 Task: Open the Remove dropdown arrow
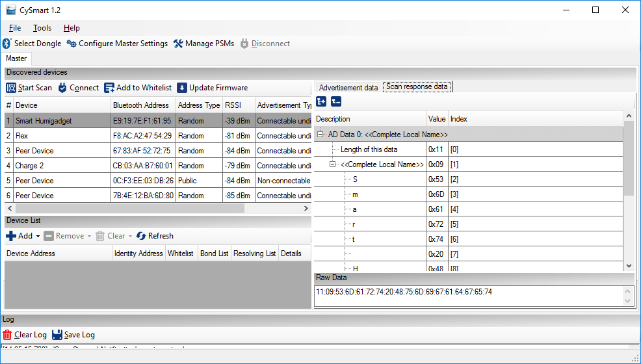tap(89, 236)
